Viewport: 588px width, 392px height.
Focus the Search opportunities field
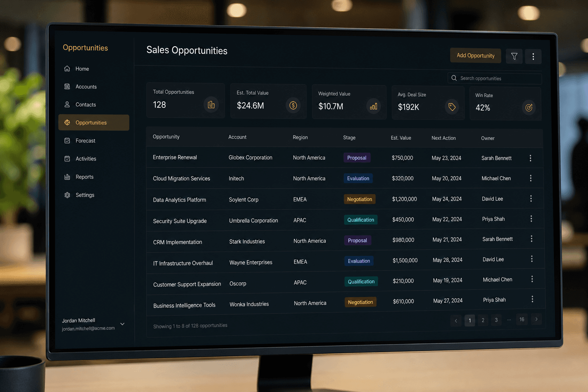point(495,78)
